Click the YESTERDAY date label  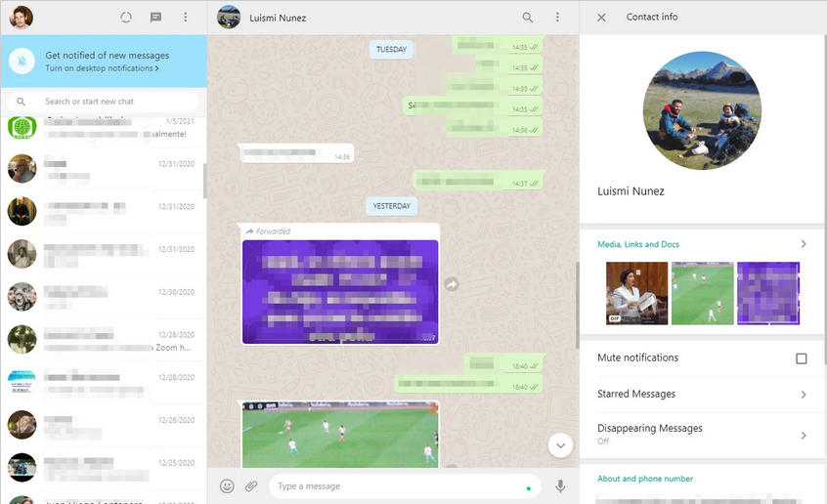(x=391, y=206)
